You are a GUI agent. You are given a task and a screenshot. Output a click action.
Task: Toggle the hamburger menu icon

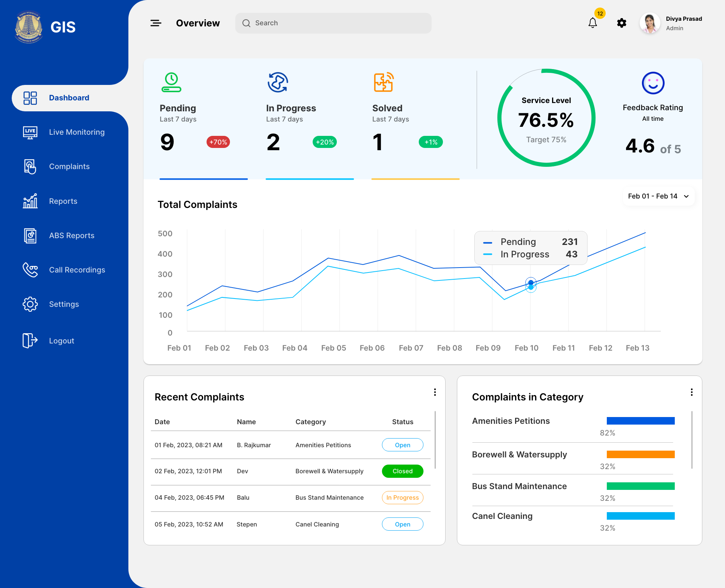click(x=156, y=23)
